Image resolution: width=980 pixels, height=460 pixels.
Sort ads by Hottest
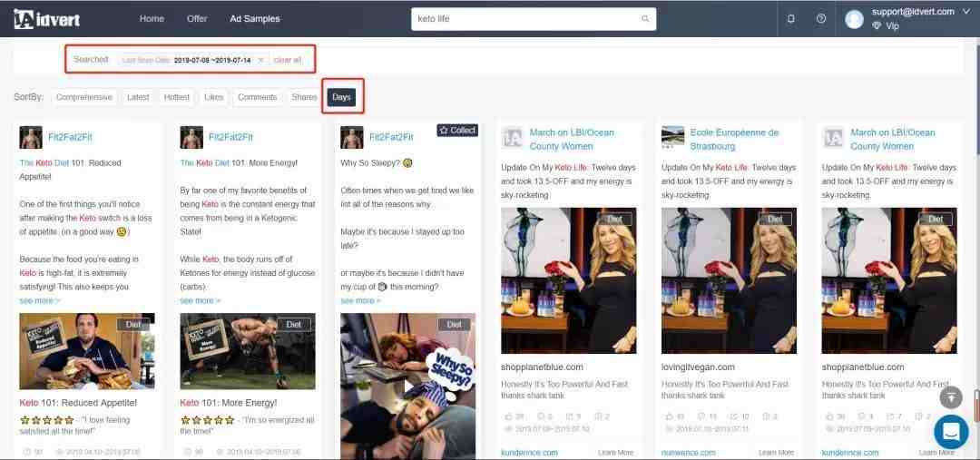click(176, 97)
